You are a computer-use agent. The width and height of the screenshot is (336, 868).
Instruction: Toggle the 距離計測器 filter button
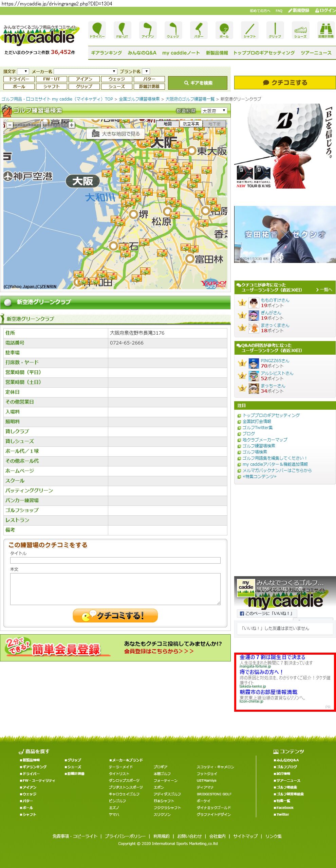(149, 87)
